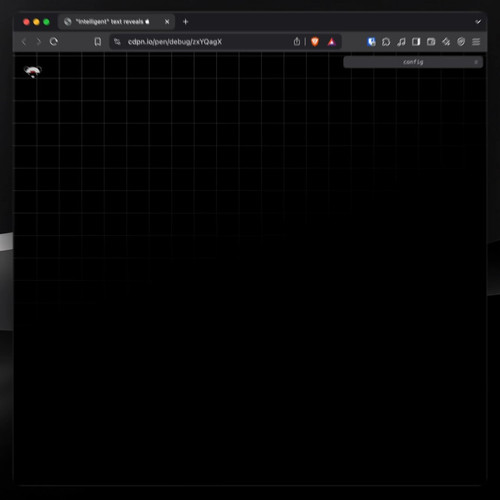The width and height of the screenshot is (500, 500).
Task: Open the Brave Shields lion icon
Action: 315,42
